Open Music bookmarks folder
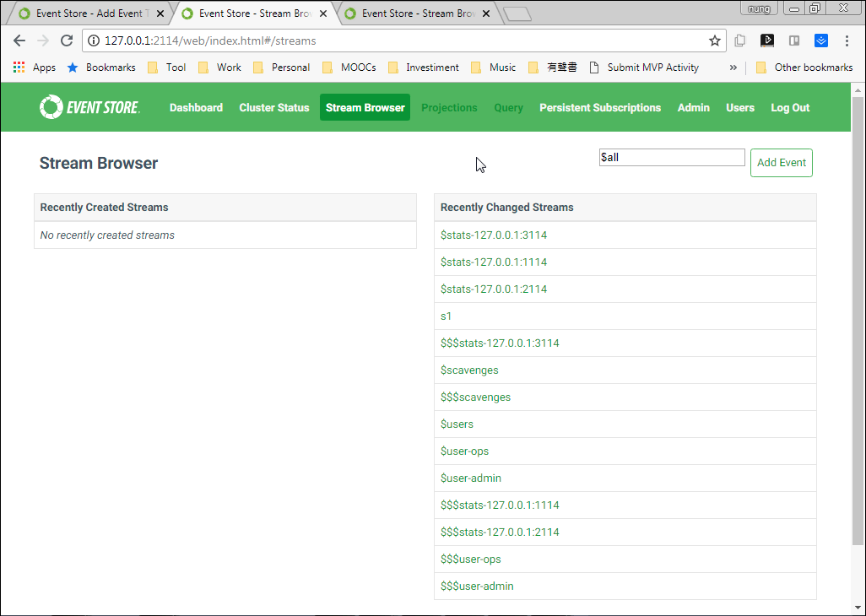 pyautogui.click(x=493, y=68)
